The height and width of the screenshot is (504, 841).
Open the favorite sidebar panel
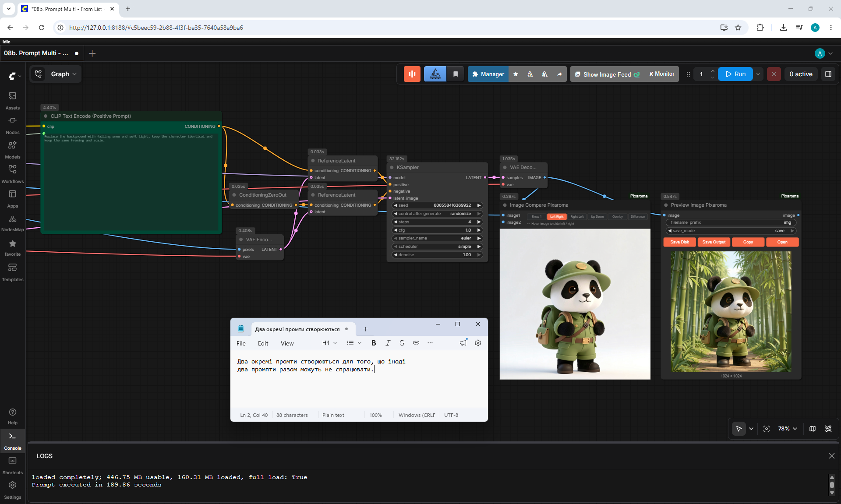pos(13,248)
